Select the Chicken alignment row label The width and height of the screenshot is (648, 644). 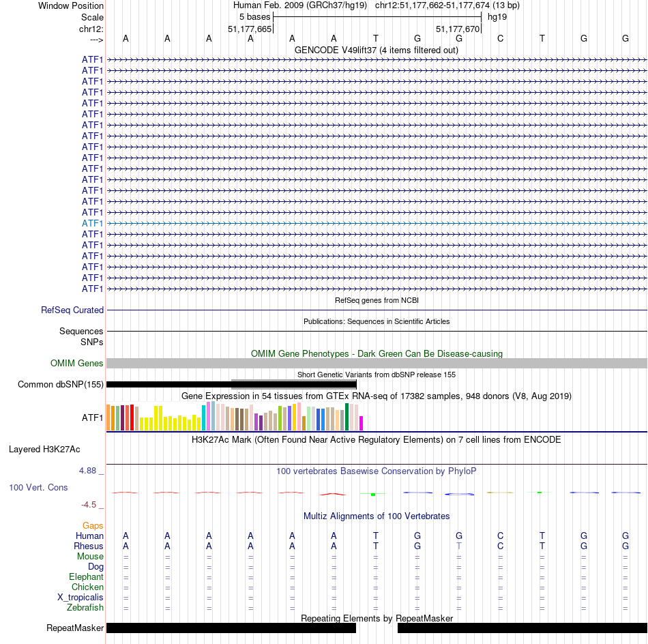pos(87,587)
